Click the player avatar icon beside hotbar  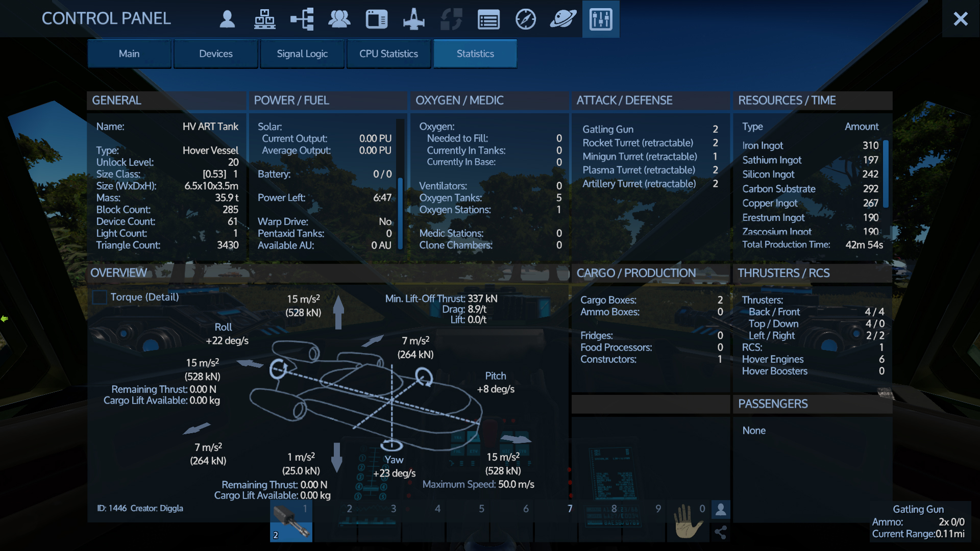721,509
